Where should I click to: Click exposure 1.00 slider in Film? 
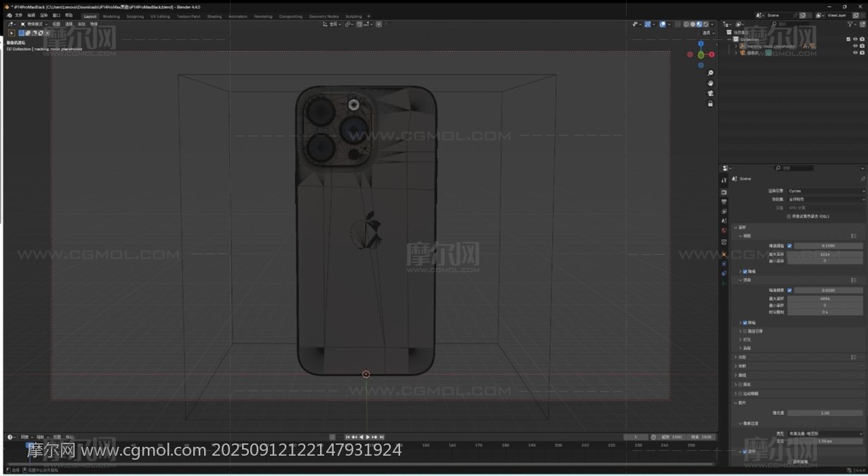[825, 412]
